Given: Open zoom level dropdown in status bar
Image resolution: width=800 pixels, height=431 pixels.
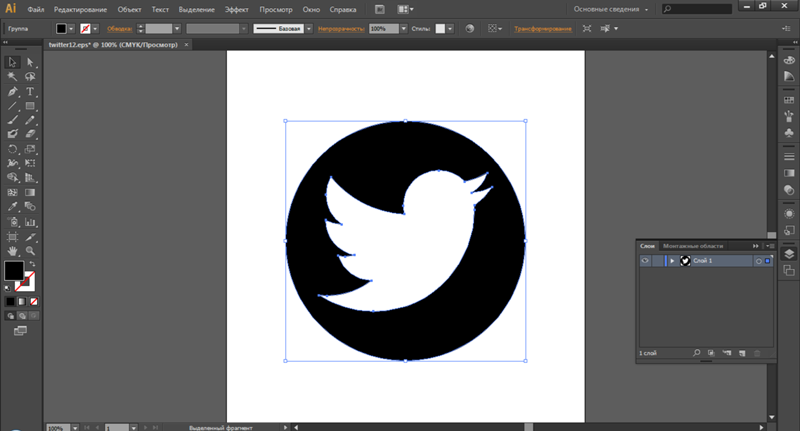Looking at the screenshot, I should [x=75, y=427].
